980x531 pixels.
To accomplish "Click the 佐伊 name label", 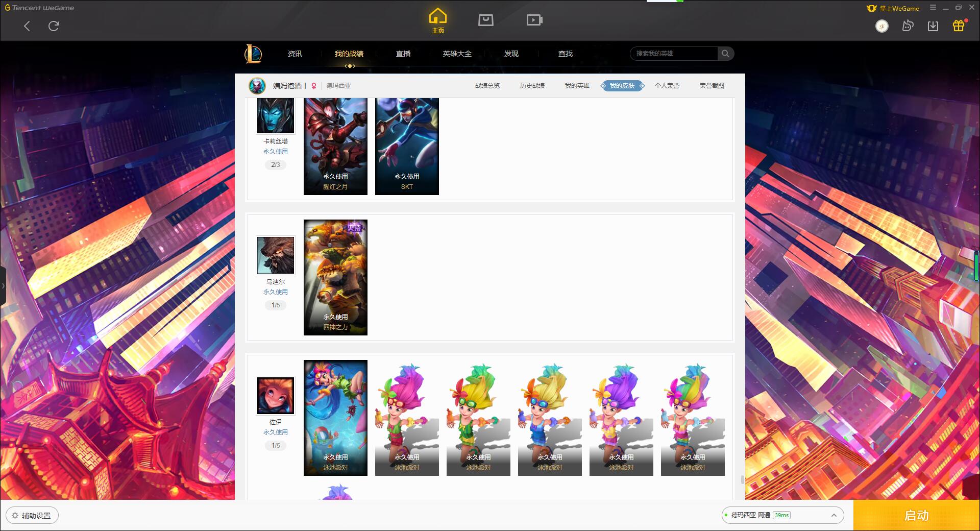I will click(276, 422).
